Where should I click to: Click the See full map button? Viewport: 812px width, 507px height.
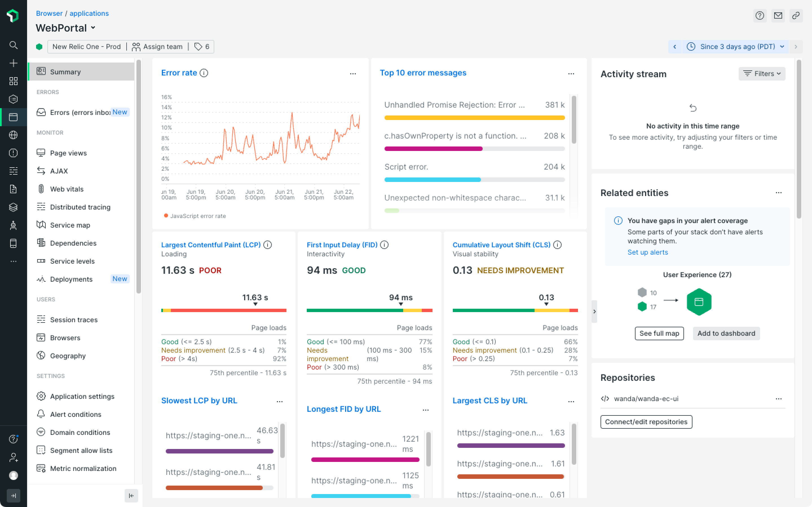tap(659, 333)
